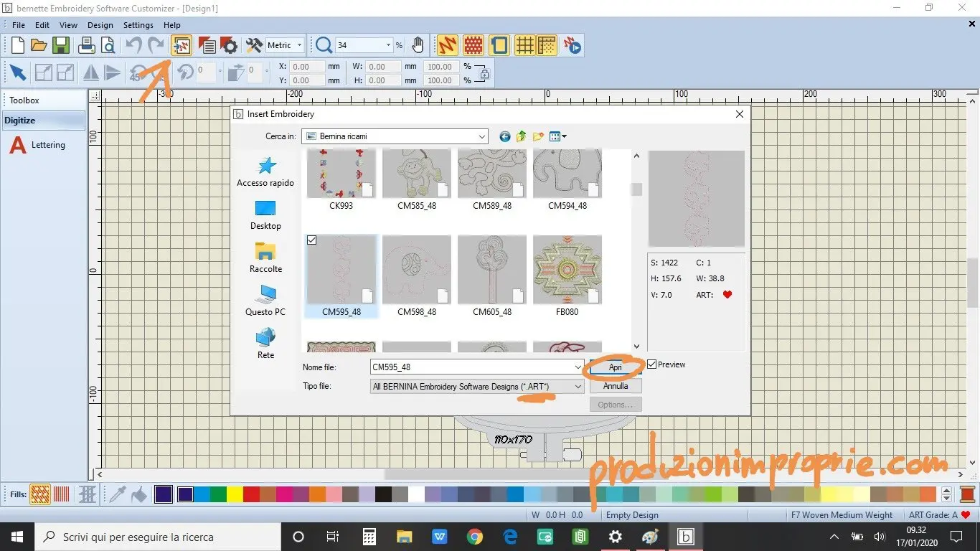The height and width of the screenshot is (551, 980).
Task: Open the View menu
Action: point(68,25)
